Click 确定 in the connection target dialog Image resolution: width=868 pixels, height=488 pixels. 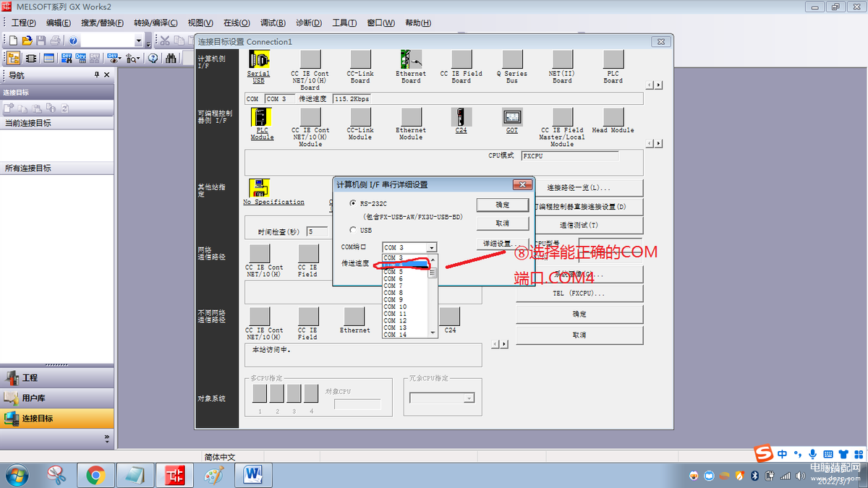pyautogui.click(x=579, y=314)
